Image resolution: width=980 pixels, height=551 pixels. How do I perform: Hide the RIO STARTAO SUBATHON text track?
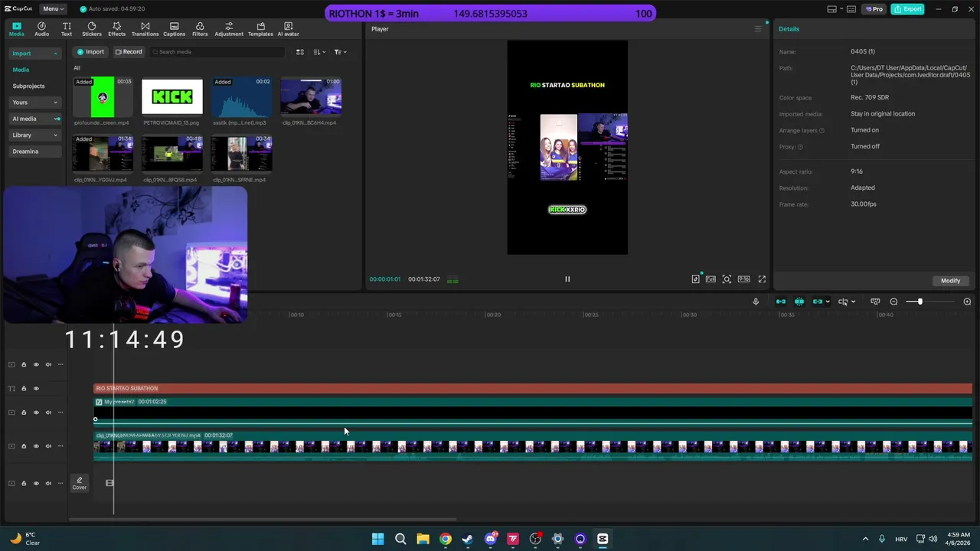(36, 389)
